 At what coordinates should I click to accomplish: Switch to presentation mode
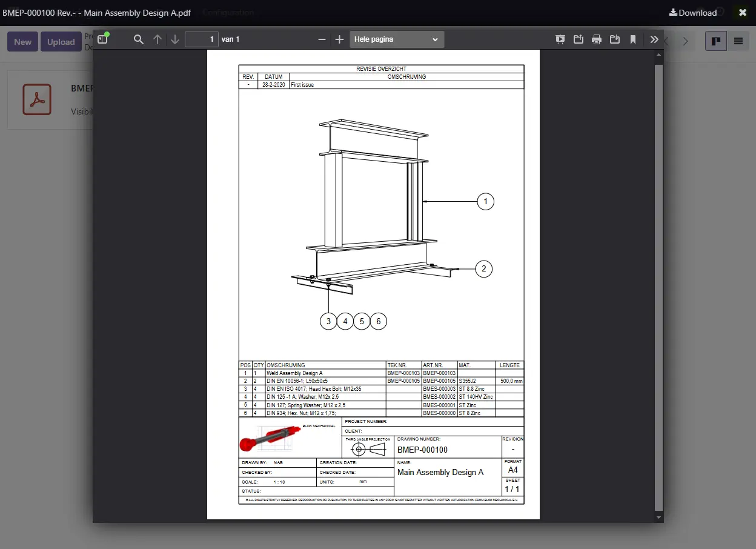pos(560,39)
